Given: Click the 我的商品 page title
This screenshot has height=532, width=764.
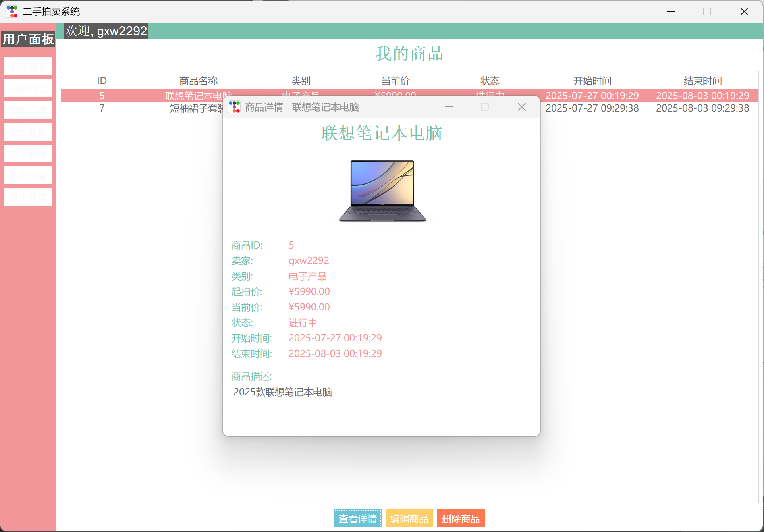Looking at the screenshot, I should pos(409,54).
